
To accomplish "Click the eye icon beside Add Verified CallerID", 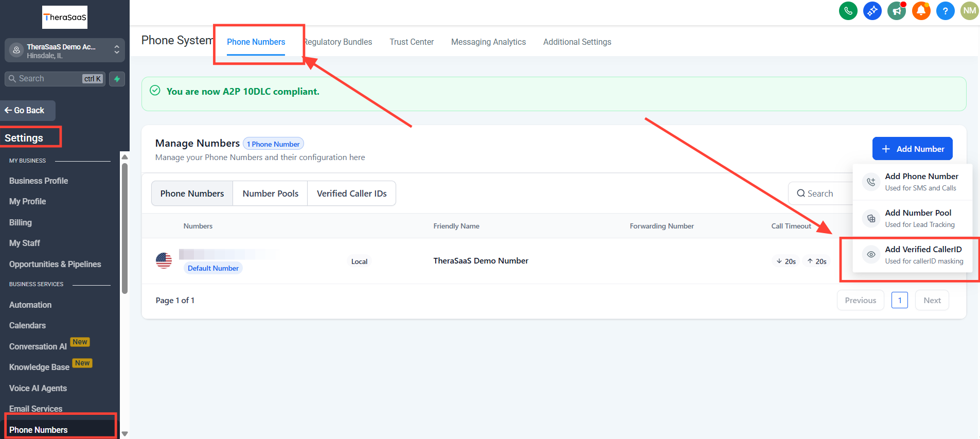I will tap(871, 255).
